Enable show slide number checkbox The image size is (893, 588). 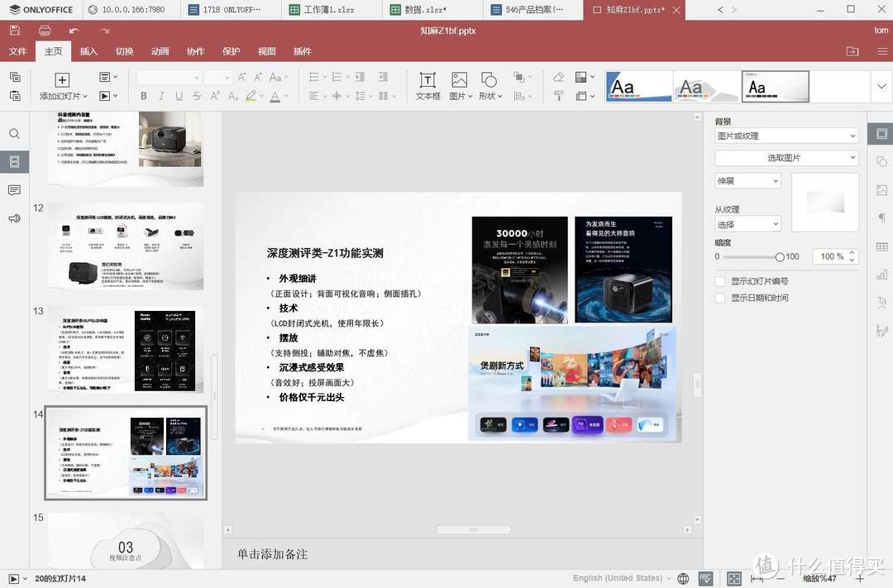point(720,281)
